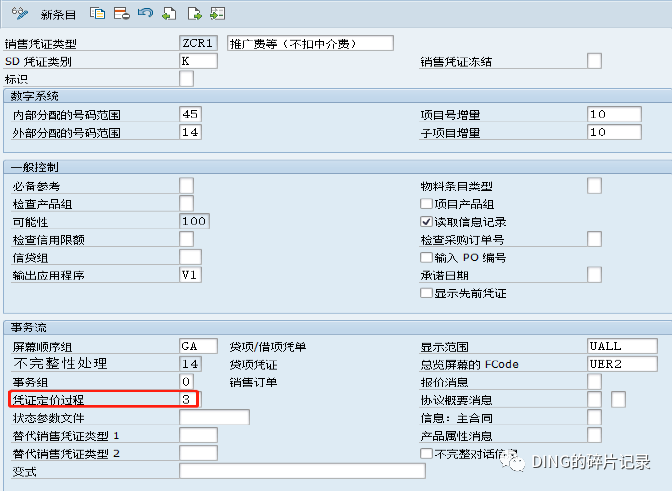Image resolution: width=672 pixels, height=491 pixels.
Task: Click the 必备参考 field box
Action: tap(186, 186)
